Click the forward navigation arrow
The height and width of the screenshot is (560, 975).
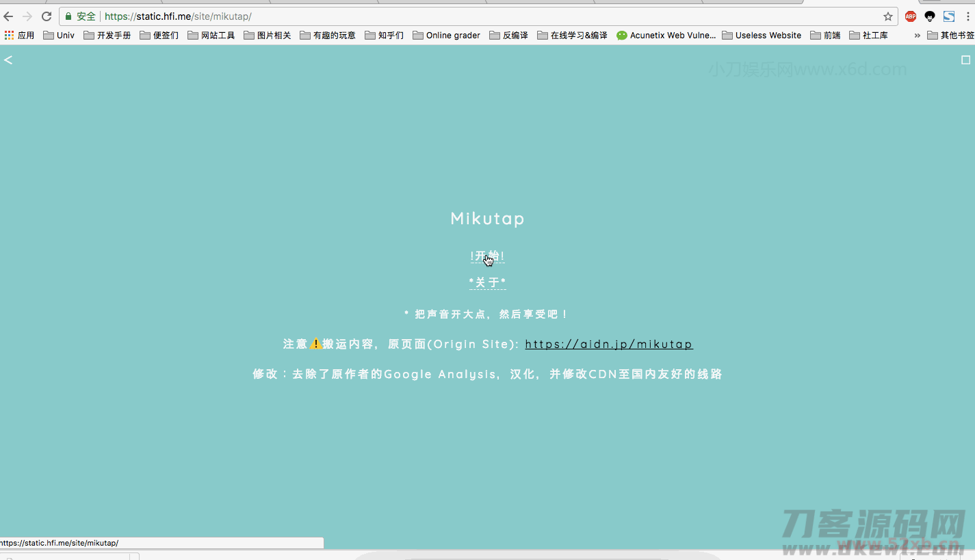27,16
